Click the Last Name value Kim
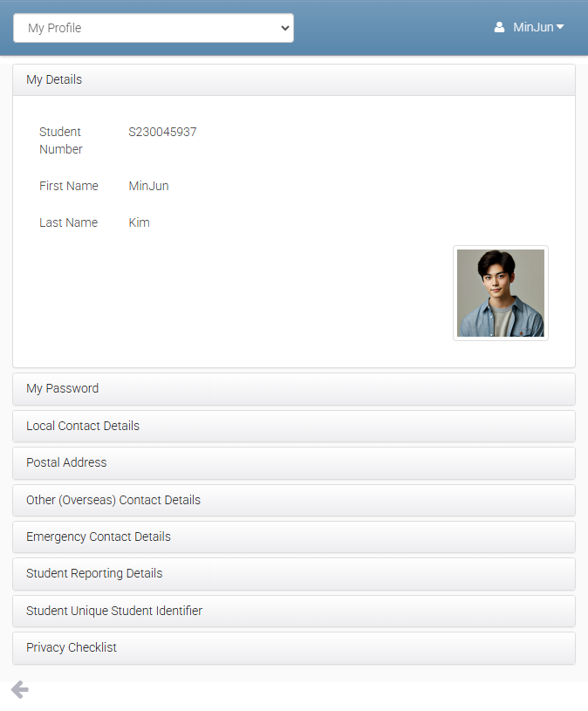 point(139,222)
